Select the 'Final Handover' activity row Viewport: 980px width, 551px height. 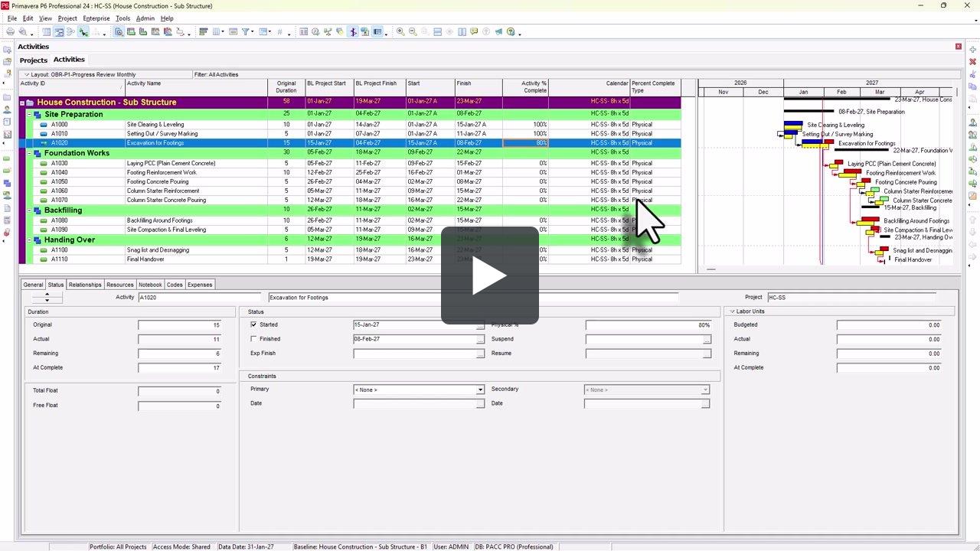pos(349,259)
